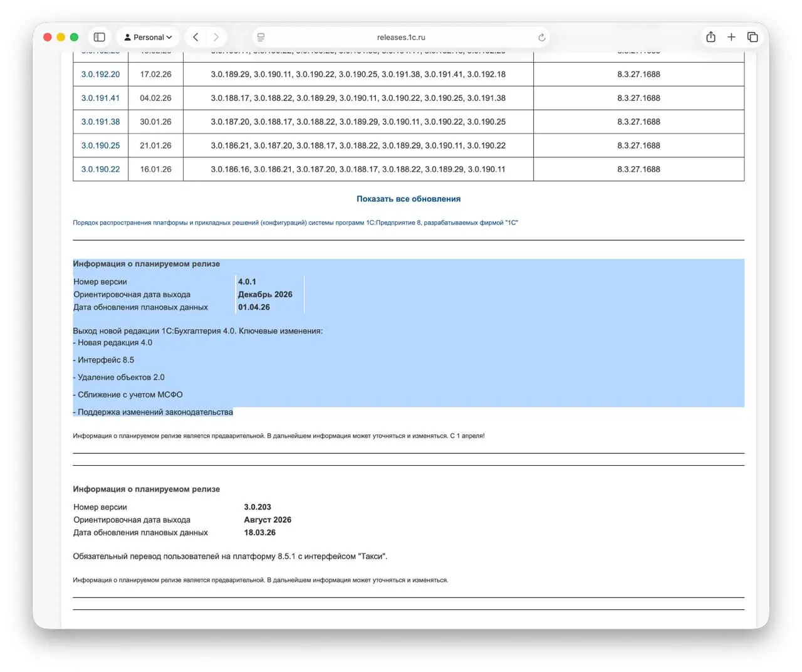
Task: Toggle the Safari sidebar
Action: [99, 37]
